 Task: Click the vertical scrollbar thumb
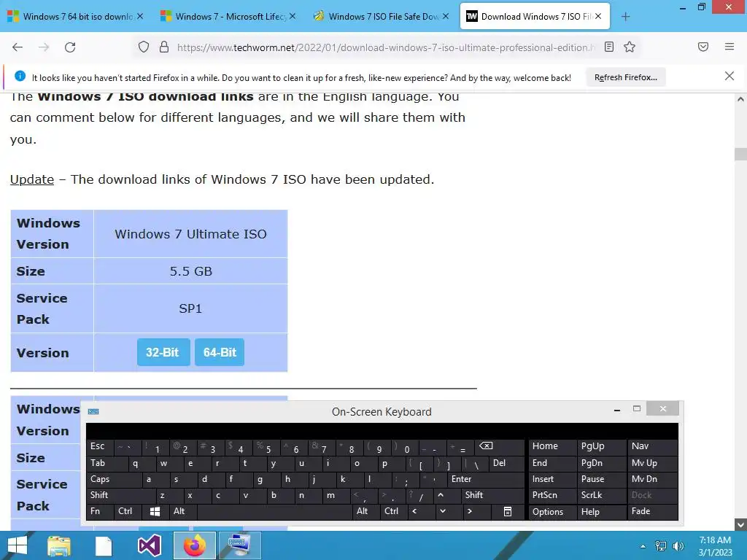[740, 155]
